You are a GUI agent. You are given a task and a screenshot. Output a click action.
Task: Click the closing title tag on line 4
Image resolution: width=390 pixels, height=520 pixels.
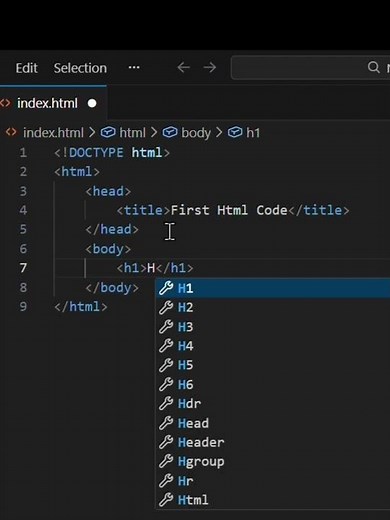(319, 210)
